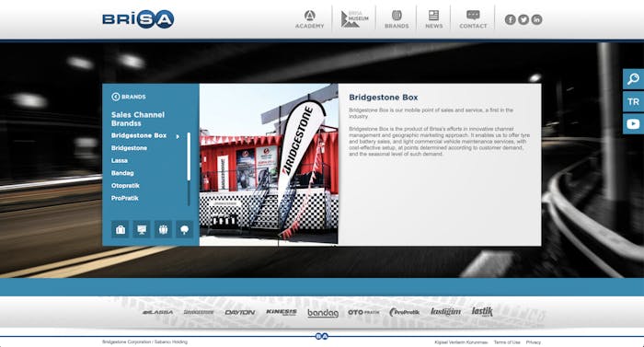The width and height of the screenshot is (644, 347).
Task: Open the Twitter social icon
Action: [523, 19]
